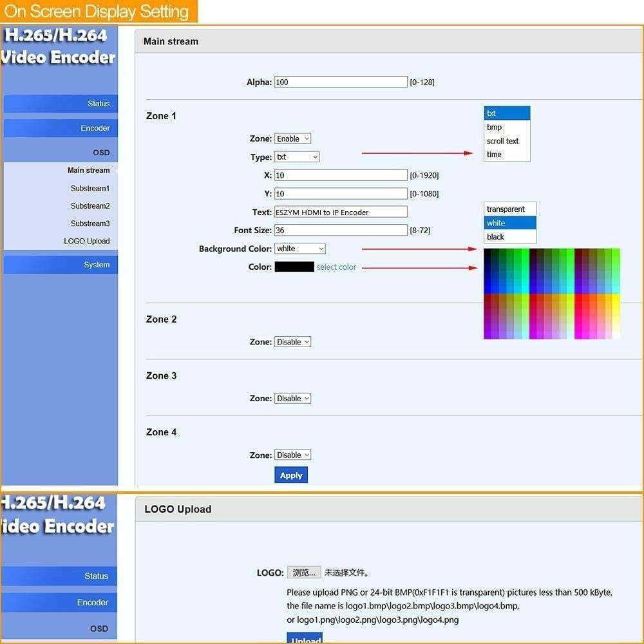Select Main stream in the sidebar
The width and height of the screenshot is (644, 644).
88,170
